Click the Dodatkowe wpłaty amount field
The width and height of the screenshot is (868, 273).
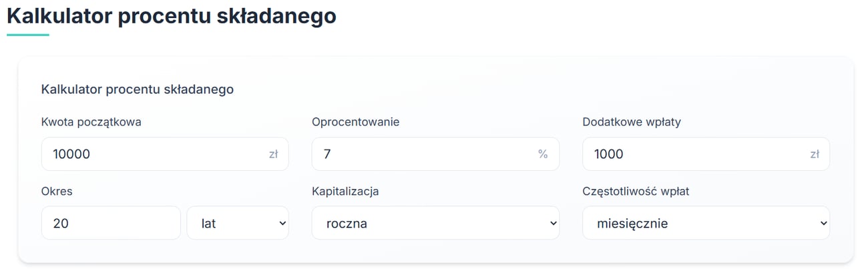click(x=694, y=154)
